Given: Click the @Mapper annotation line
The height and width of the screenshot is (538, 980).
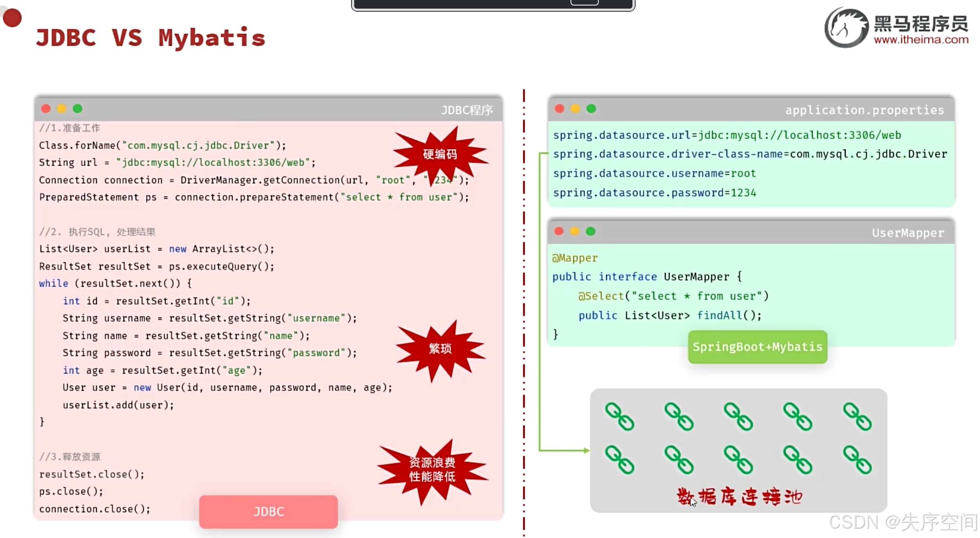Looking at the screenshot, I should pyautogui.click(x=575, y=258).
